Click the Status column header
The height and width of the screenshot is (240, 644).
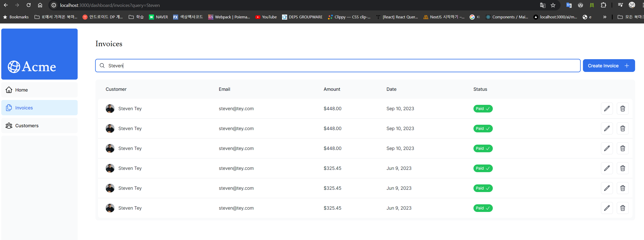480,89
